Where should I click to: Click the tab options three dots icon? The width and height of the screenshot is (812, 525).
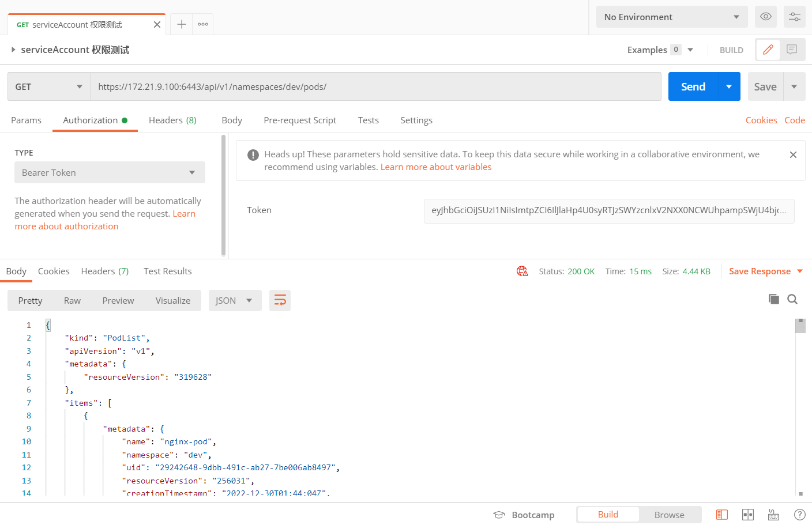click(203, 24)
